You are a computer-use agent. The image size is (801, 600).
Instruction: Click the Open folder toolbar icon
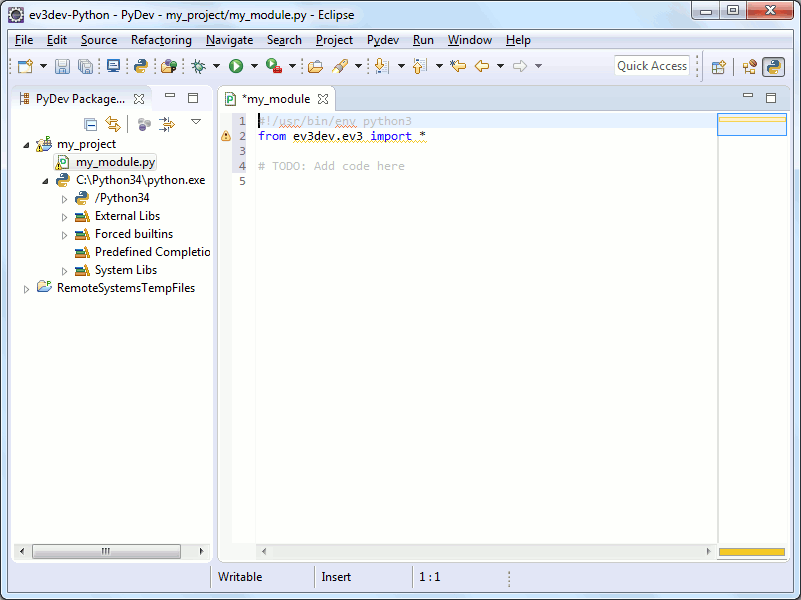316,66
